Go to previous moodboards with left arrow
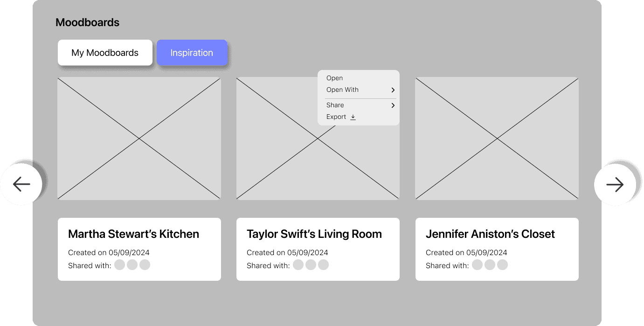Viewport: 644px width, 326px height. 21,184
